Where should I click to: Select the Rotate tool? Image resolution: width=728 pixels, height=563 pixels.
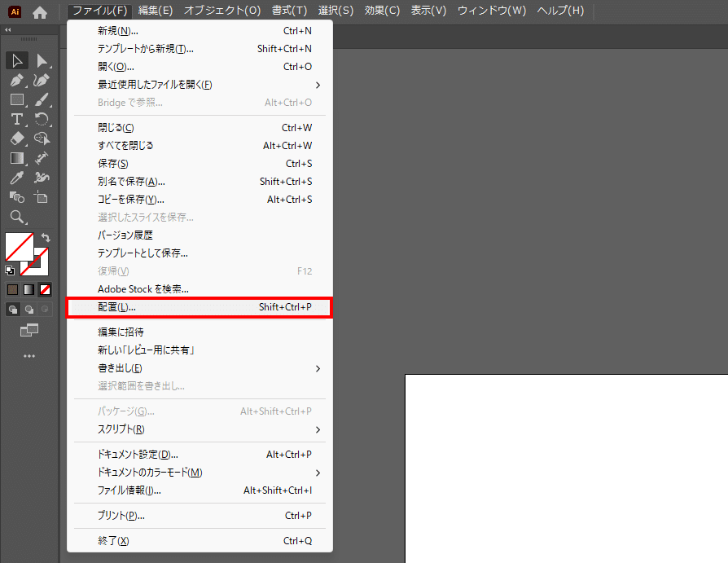coord(42,120)
